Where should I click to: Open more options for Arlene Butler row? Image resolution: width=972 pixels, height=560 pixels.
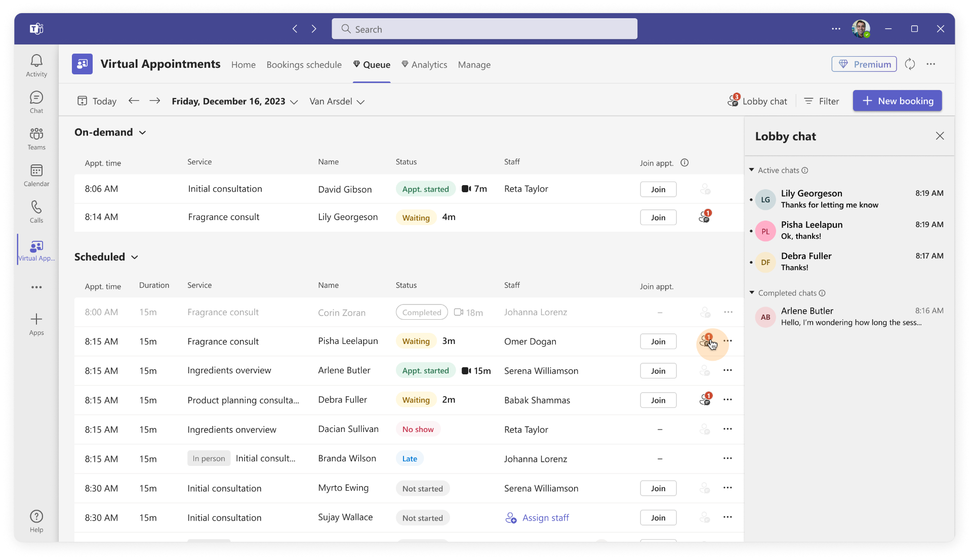tap(727, 370)
